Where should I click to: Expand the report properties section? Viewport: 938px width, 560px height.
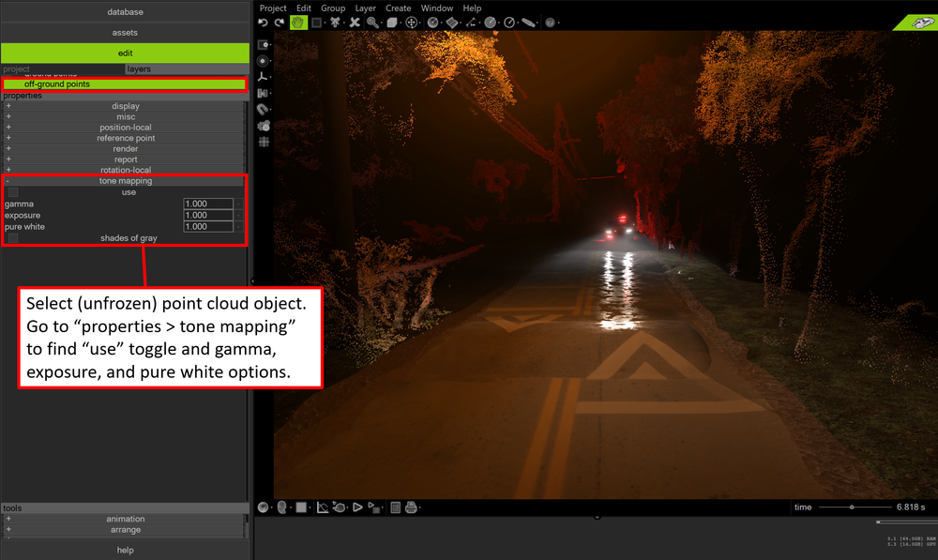click(125, 159)
